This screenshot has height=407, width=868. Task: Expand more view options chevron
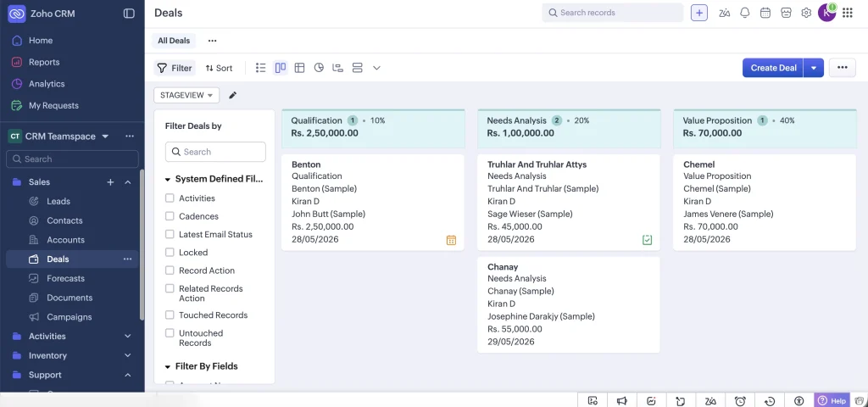click(376, 68)
